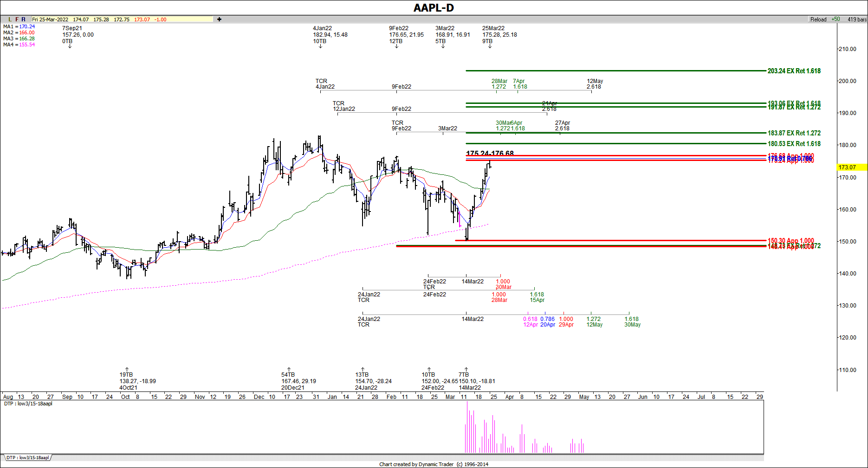
Task: Click the 7TB 150.10 14Mar22 low label
Action: (x=477, y=381)
